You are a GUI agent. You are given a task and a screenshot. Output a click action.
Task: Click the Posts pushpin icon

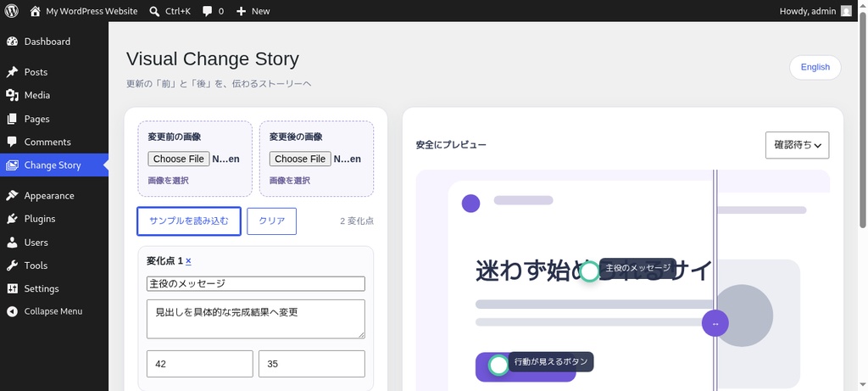pos(12,72)
